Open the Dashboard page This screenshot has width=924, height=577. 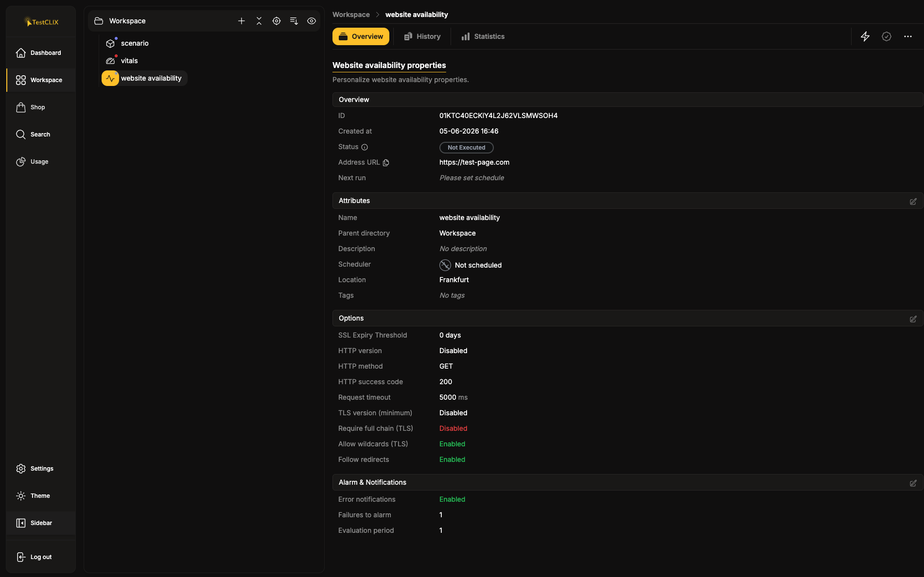[x=41, y=53]
